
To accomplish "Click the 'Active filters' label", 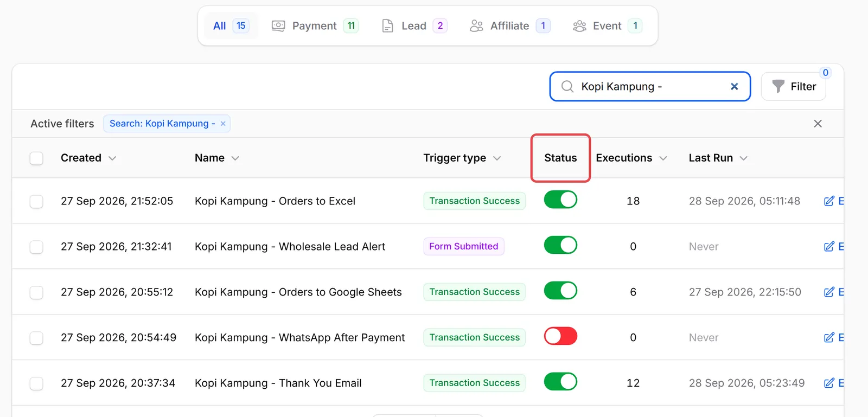I will click(62, 124).
